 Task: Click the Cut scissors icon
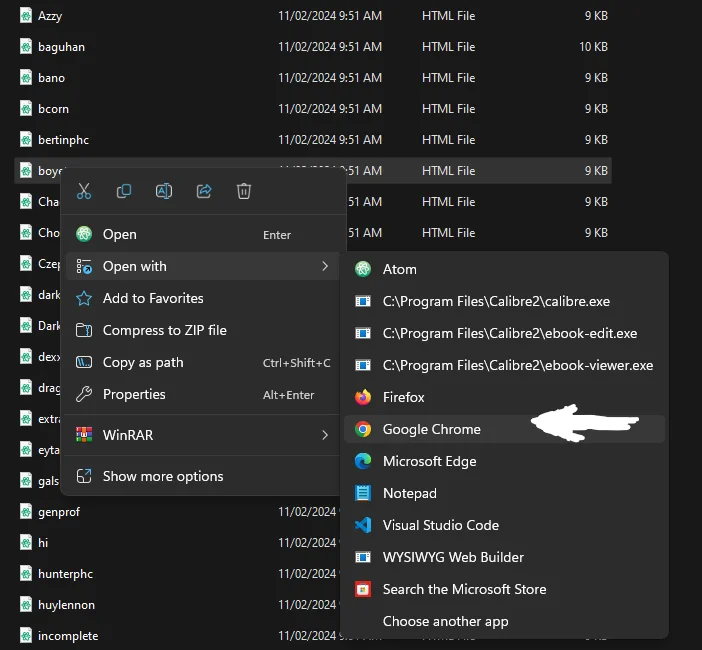(x=84, y=191)
